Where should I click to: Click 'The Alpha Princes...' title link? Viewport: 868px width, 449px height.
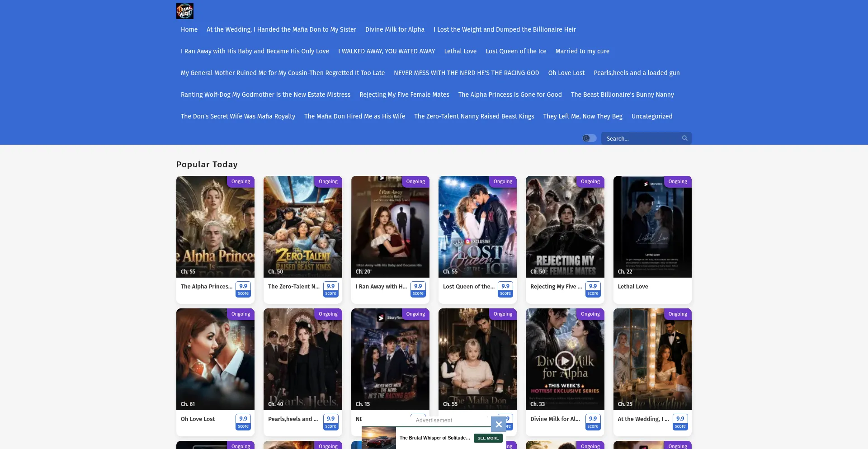click(207, 287)
